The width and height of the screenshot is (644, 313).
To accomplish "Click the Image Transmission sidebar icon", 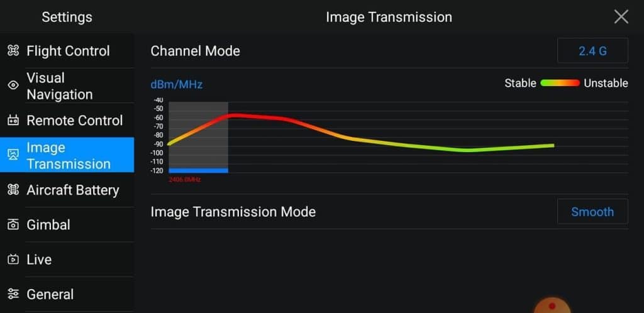I will (13, 155).
